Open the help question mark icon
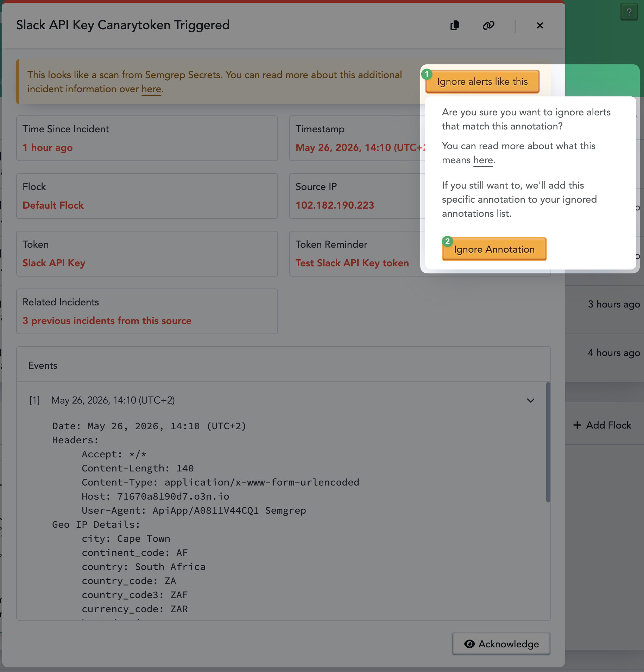Image resolution: width=644 pixels, height=672 pixels. pyautogui.click(x=629, y=12)
